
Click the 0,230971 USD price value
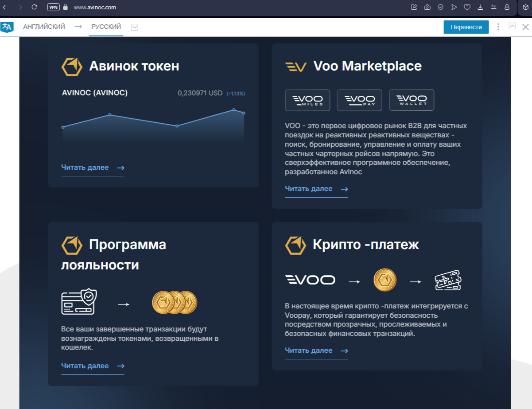200,93
